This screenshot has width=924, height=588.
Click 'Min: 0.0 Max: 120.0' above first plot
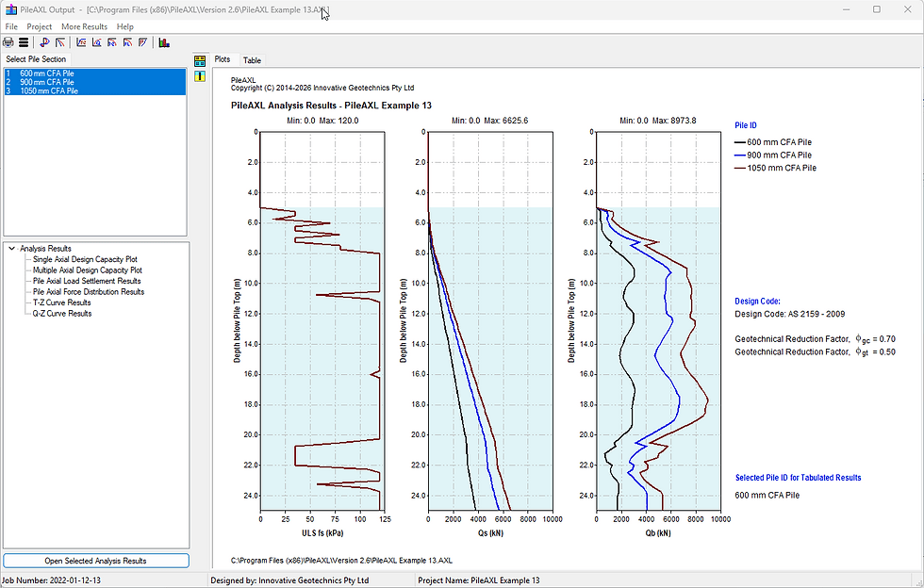(322, 121)
